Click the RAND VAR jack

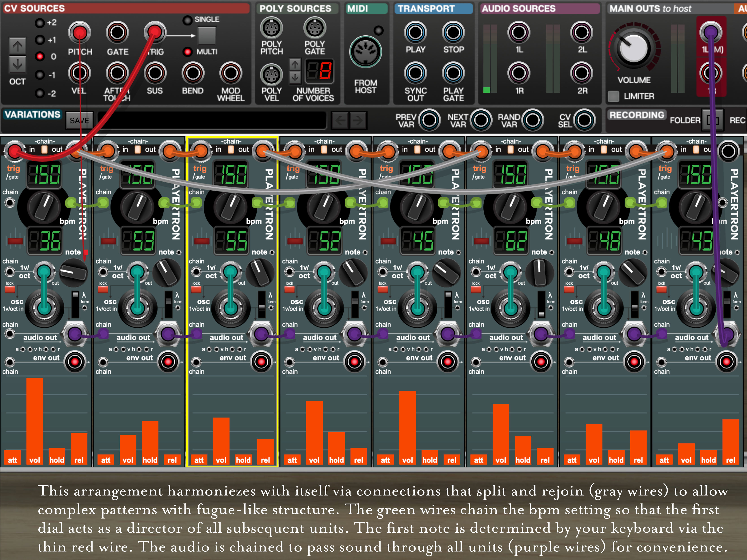coord(533,120)
